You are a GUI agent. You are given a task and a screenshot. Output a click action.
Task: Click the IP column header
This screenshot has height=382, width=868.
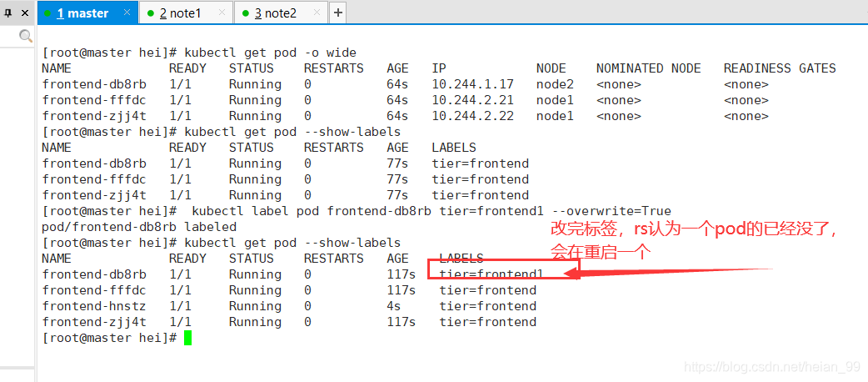439,68
